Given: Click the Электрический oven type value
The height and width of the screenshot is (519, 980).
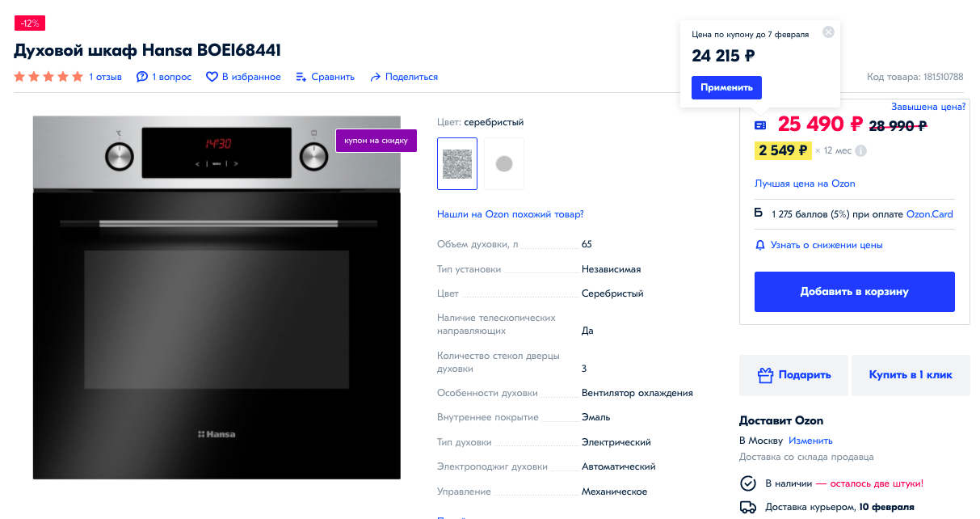Looking at the screenshot, I should (x=616, y=442).
